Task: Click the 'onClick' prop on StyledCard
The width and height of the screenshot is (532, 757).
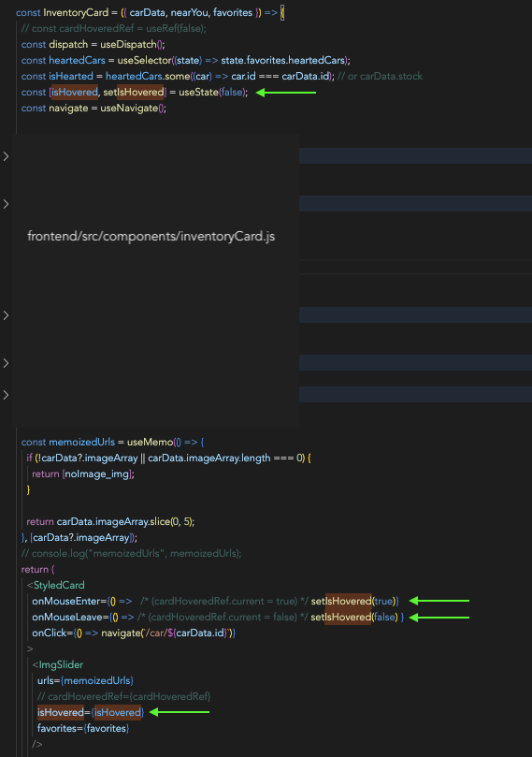Action: pyautogui.click(x=50, y=633)
